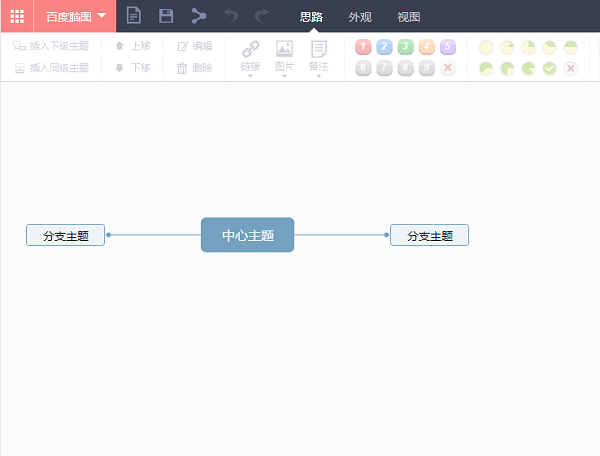The height and width of the screenshot is (456, 600).
Task: Open the apps grid icon
Action: pyautogui.click(x=17, y=16)
